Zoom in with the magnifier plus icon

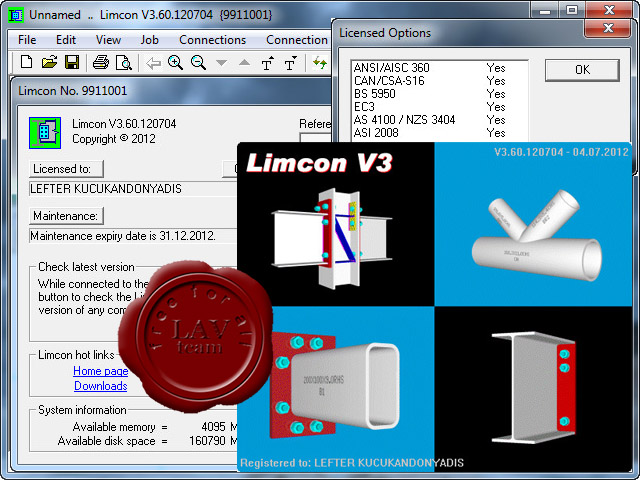(176, 62)
